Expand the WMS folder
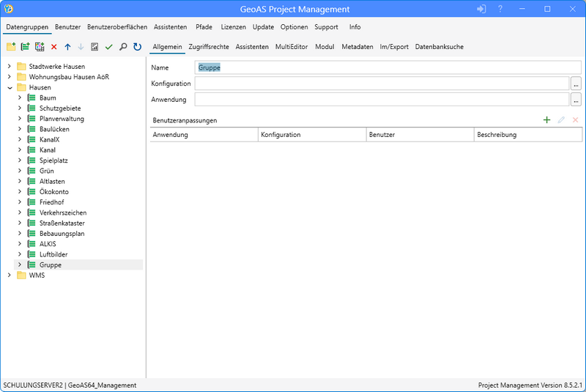The width and height of the screenshot is (586, 392). 10,275
